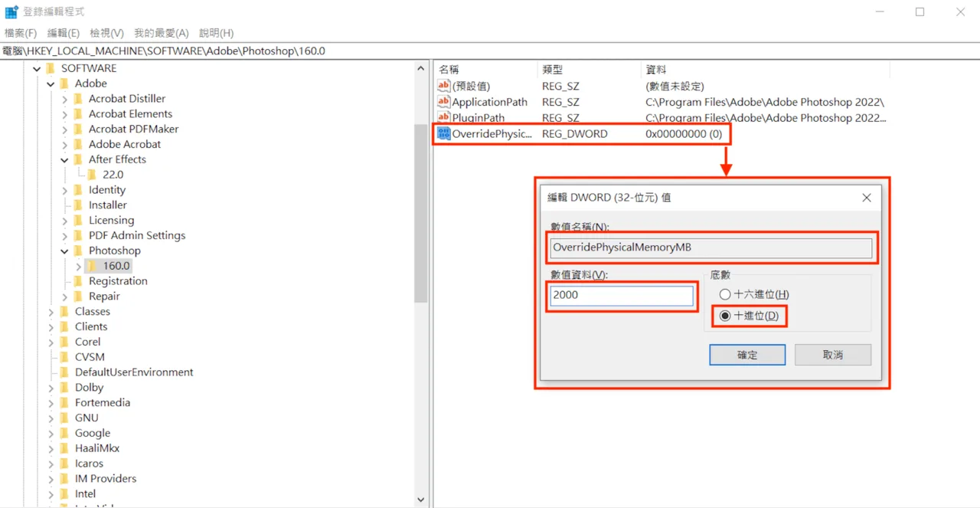Click the 數值名稱 field OverridePhysicalMemoryMB

click(711, 247)
